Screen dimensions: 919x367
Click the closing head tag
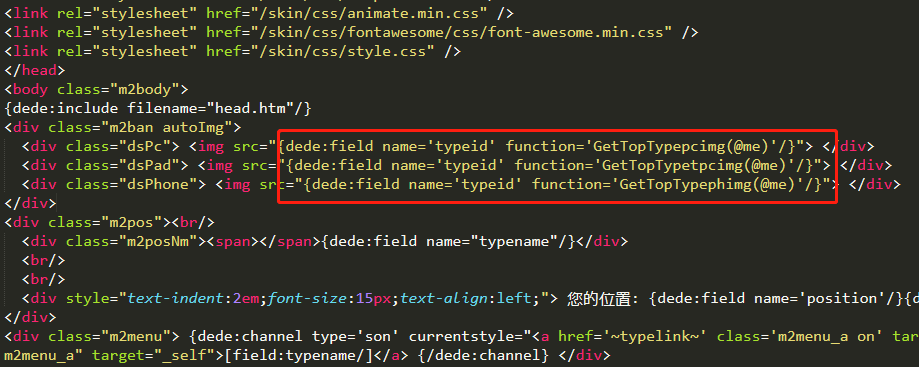[x=35, y=70]
